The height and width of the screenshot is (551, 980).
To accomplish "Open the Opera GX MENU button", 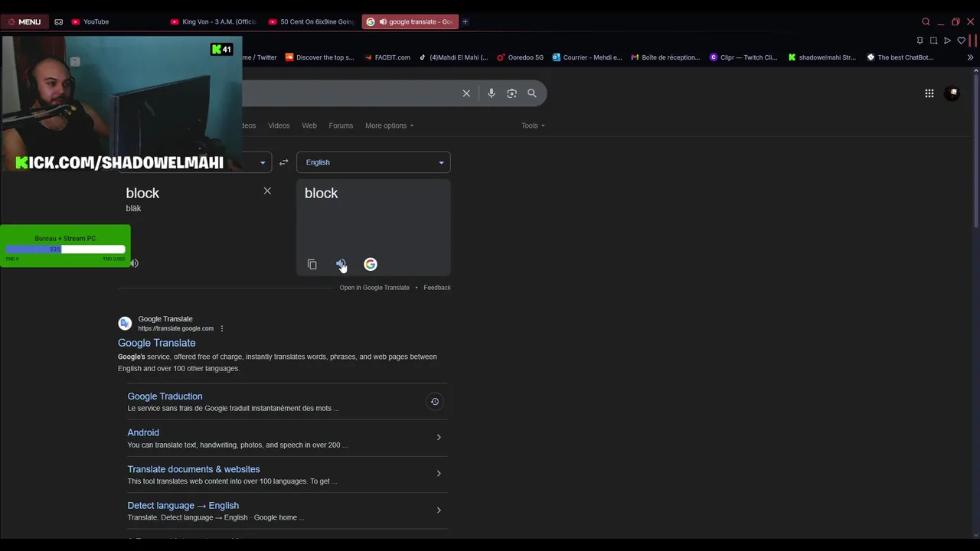I will coord(24,21).
